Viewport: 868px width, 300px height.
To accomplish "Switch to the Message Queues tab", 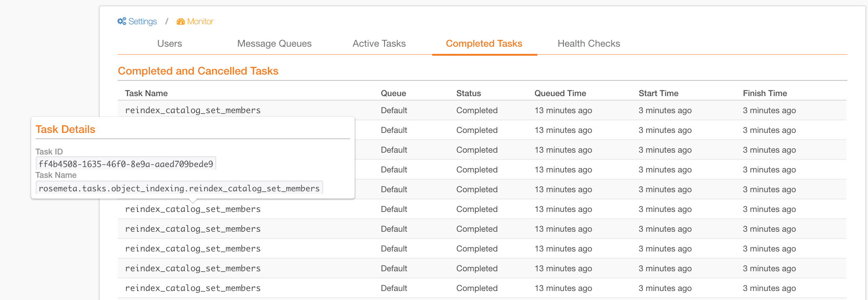I will coord(275,44).
